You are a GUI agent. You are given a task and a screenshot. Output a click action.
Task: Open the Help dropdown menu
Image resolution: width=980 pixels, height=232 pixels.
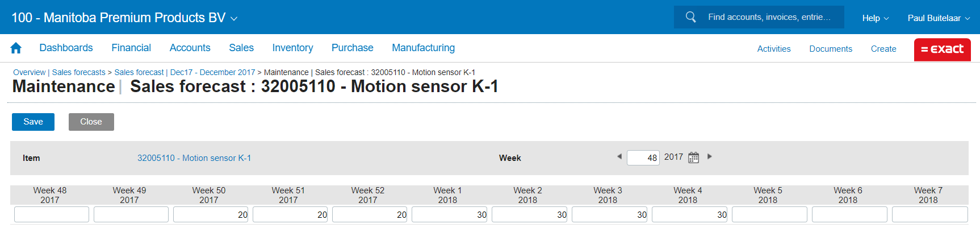(x=875, y=18)
